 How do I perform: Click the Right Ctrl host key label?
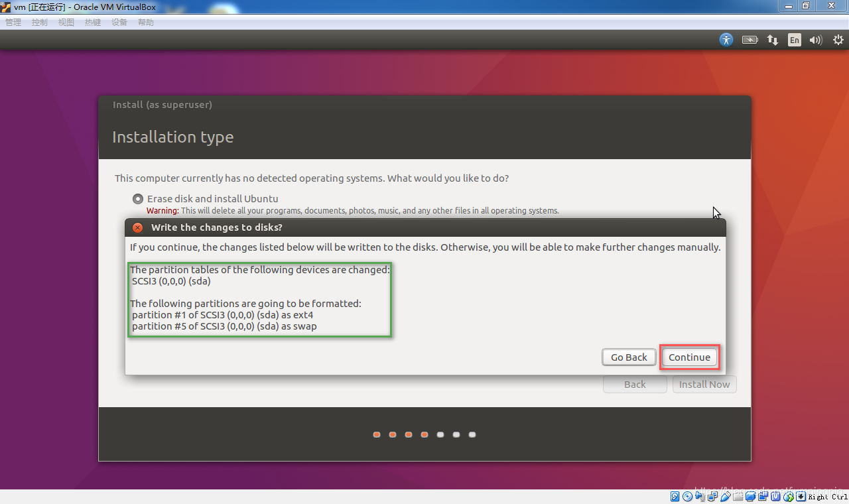pos(828,496)
